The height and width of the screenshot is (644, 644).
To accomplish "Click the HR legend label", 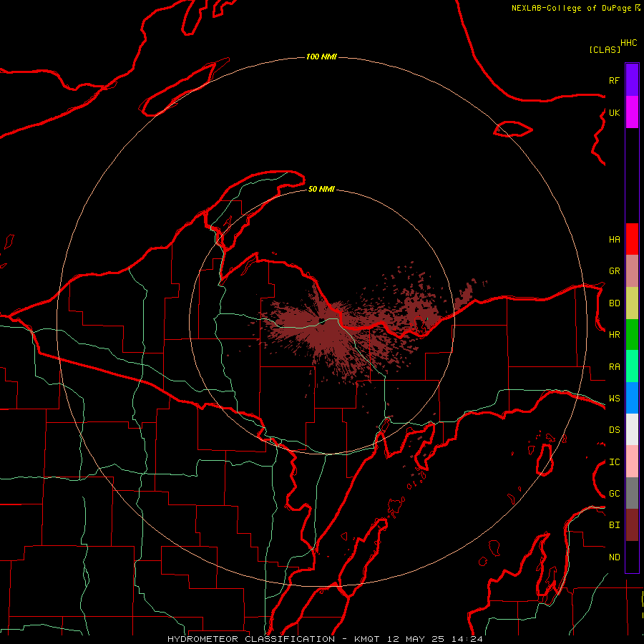I will [614, 335].
